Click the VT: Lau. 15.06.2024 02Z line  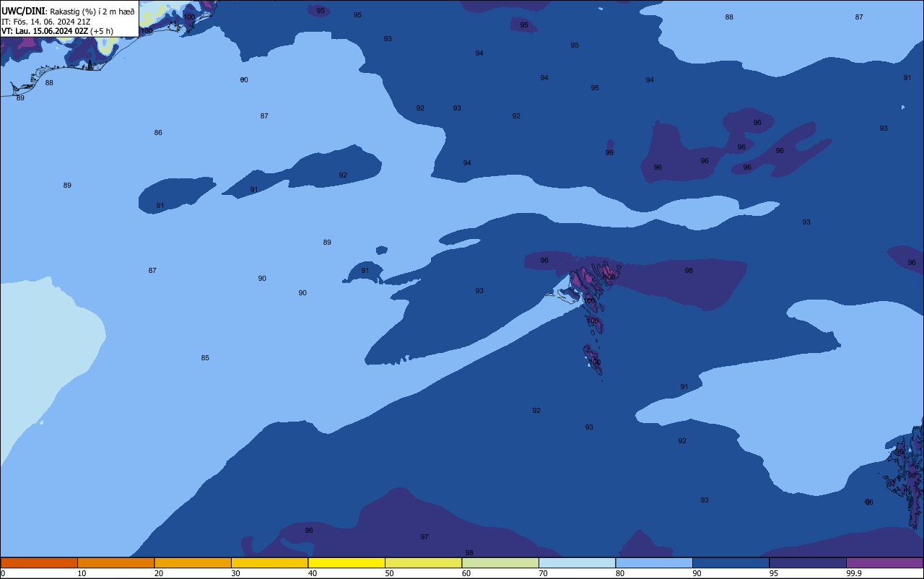(x=57, y=31)
